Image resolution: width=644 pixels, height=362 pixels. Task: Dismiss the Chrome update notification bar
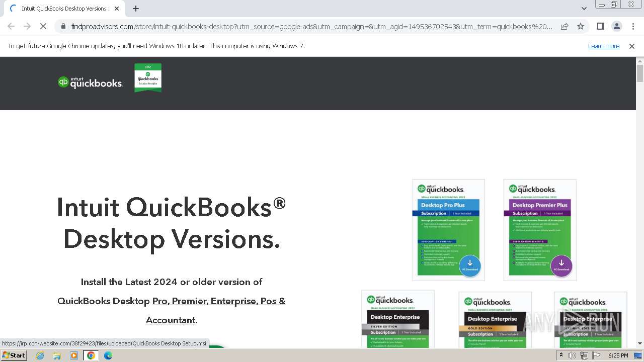click(x=632, y=46)
